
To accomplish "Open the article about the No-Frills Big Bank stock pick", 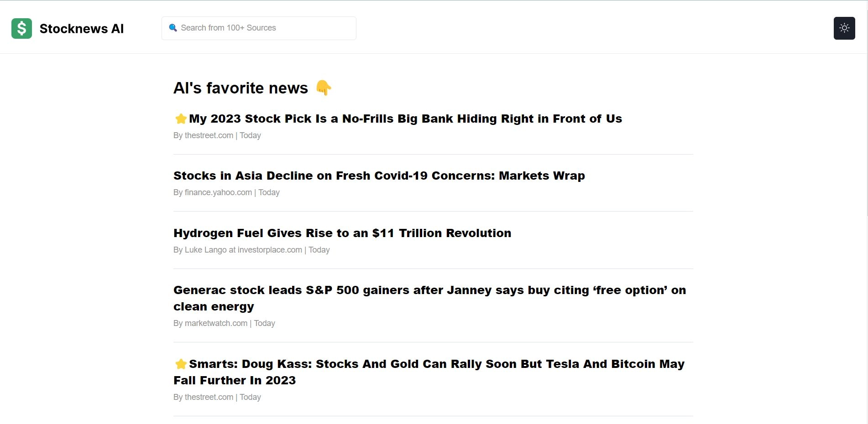I will [405, 119].
